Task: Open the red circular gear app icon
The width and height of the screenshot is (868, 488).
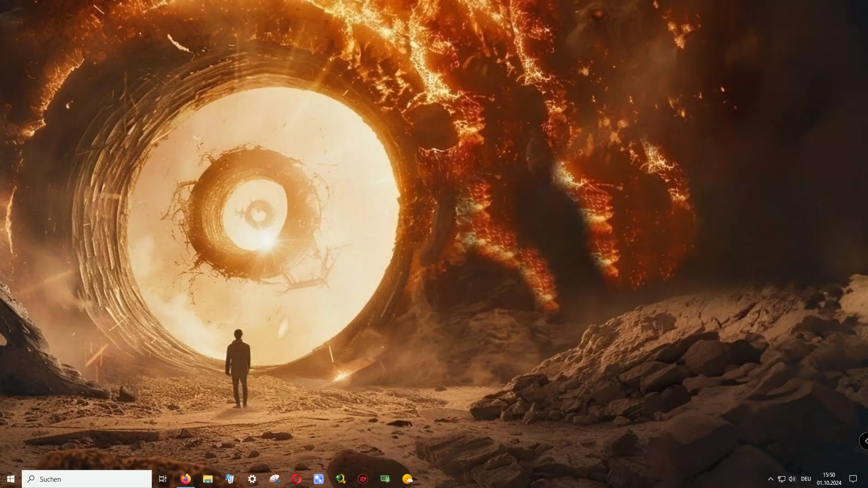Action: [363, 479]
